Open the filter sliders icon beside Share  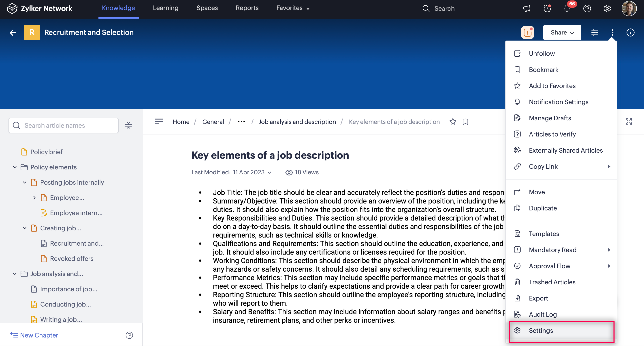point(595,32)
